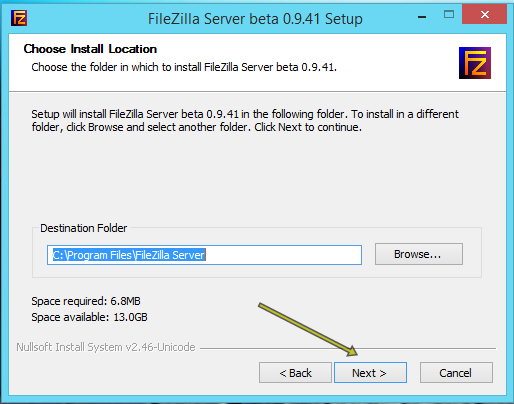Click the "Choose Install Location" heading
The height and width of the screenshot is (404, 514).
(x=90, y=49)
